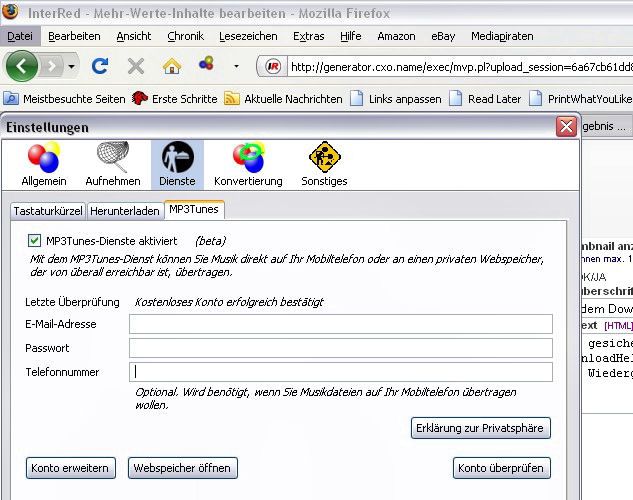Open the Extras menu
The width and height of the screenshot is (633, 500).
click(308, 36)
